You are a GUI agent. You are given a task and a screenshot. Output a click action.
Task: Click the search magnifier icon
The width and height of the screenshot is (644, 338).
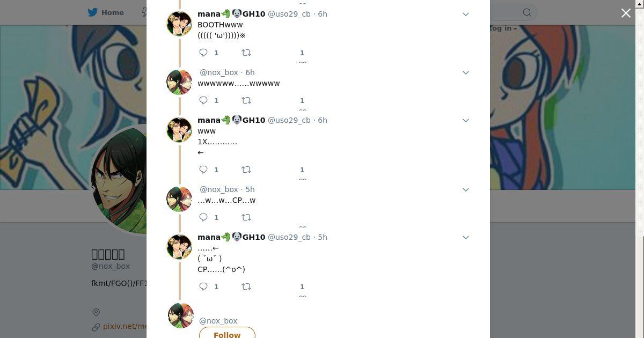[x=527, y=13]
